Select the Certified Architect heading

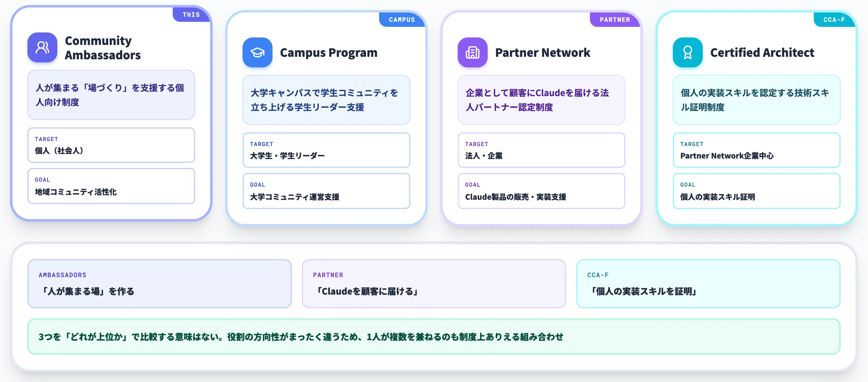click(762, 53)
